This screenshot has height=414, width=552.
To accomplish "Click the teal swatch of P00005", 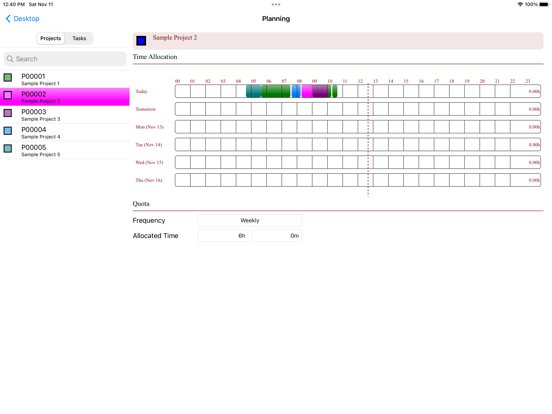I will click(x=8, y=148).
